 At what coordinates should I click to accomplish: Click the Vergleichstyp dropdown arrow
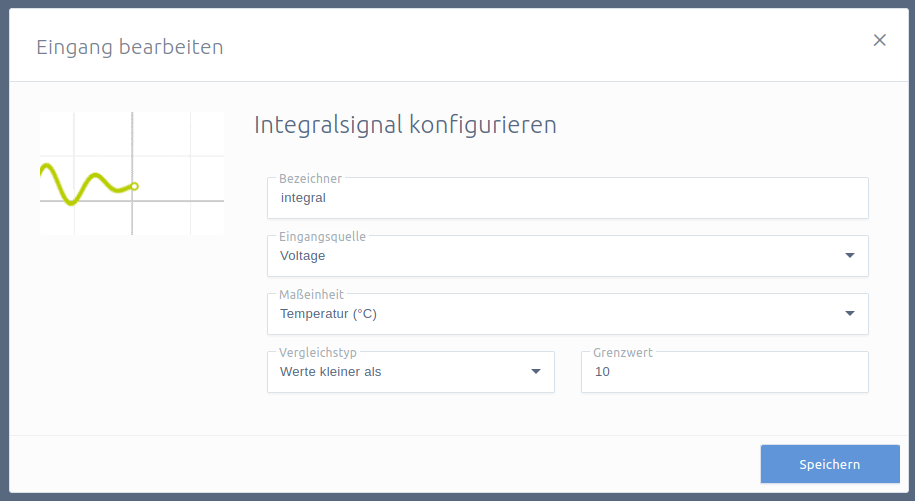536,372
